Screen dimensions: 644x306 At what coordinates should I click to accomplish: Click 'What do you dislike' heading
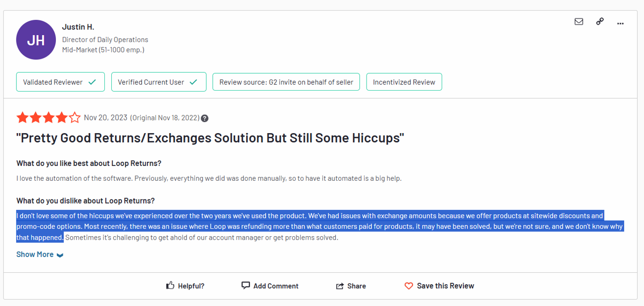[86, 201]
